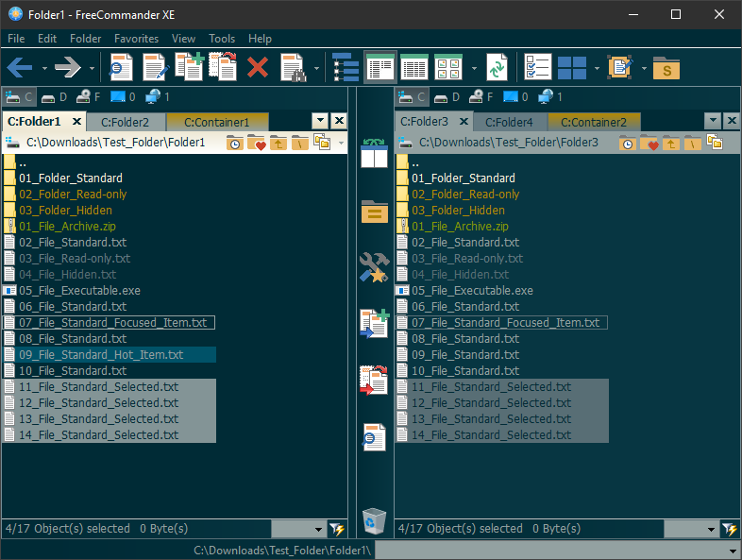The image size is (742, 560).
Task: Close the C:Folder1 tab
Action: 76,122
